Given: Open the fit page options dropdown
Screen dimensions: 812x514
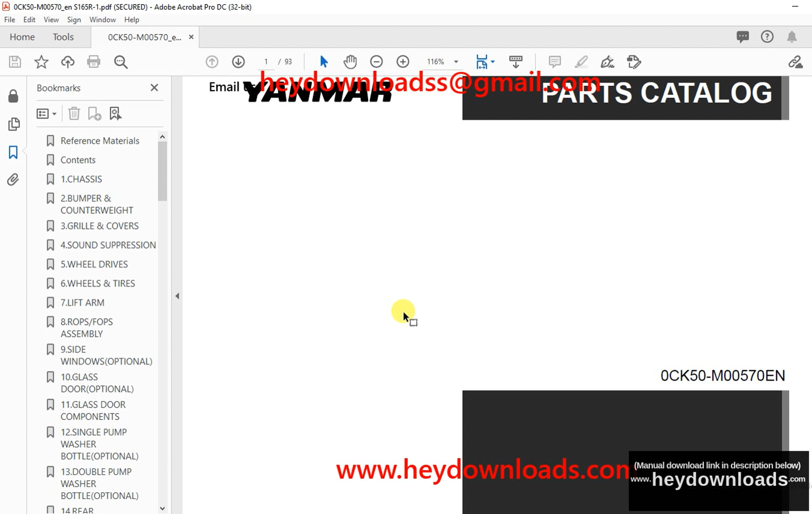Looking at the screenshot, I should point(493,62).
